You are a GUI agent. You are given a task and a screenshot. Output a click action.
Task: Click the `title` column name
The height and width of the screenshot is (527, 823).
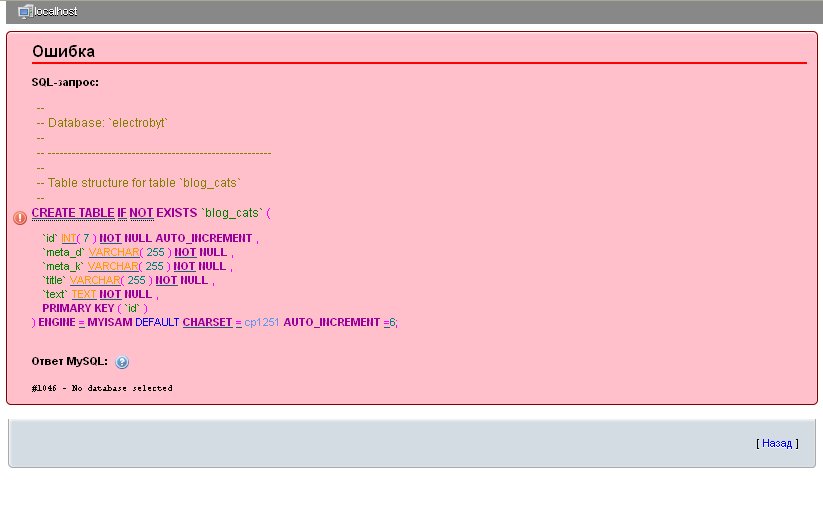point(54,281)
